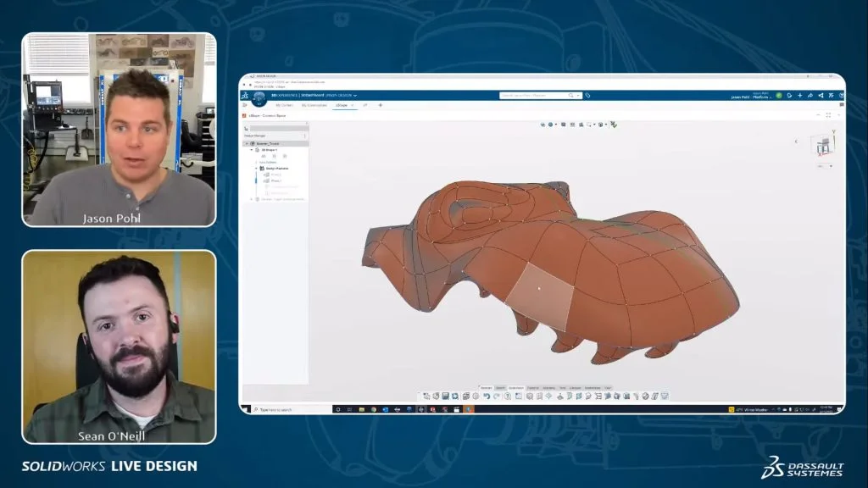The height and width of the screenshot is (488, 868).
Task: Open the notifications icon in top bar
Action: coord(789,96)
